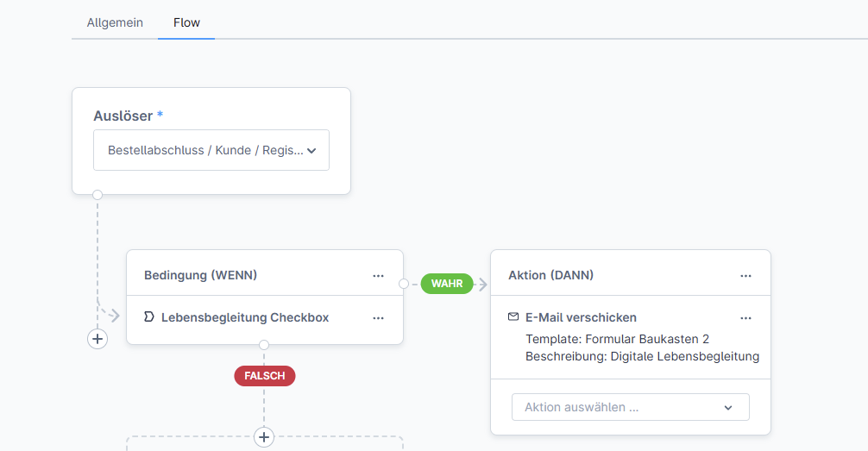
Task: Open the Aktion auswählen dropdown
Action: click(630, 407)
